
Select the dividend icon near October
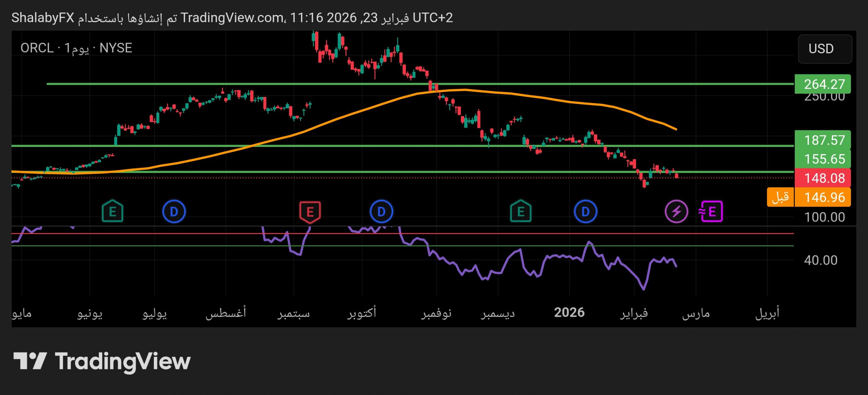(x=381, y=211)
